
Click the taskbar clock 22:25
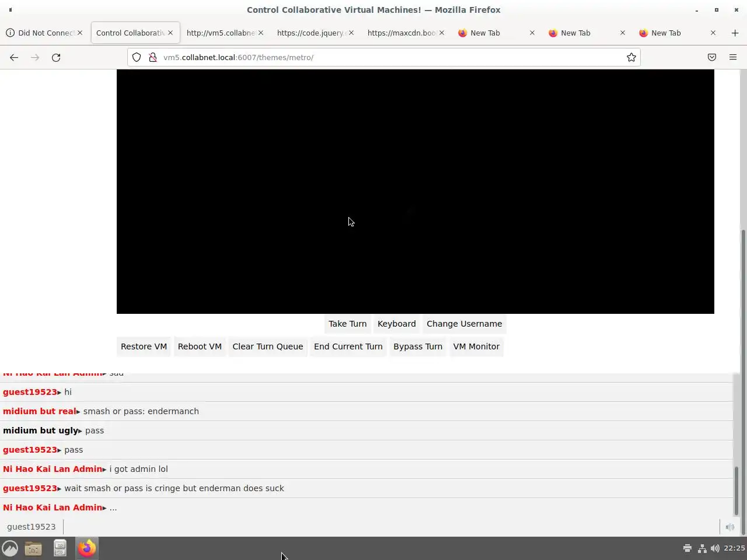[x=734, y=548]
